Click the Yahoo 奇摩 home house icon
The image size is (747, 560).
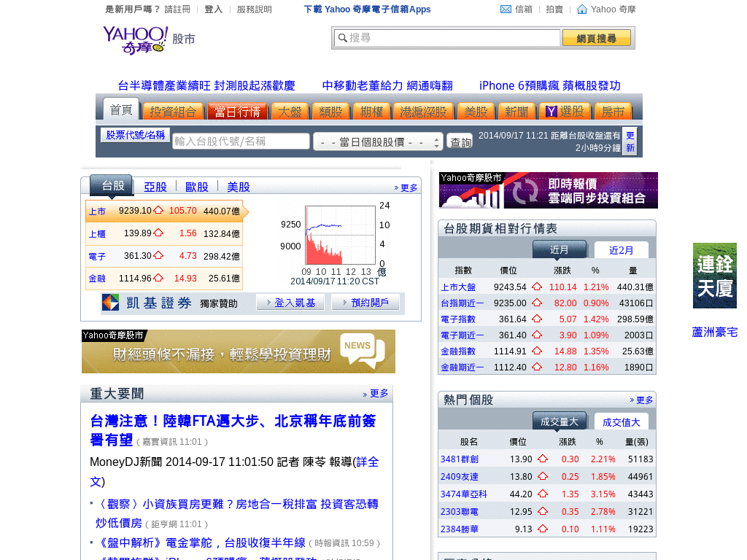(581, 9)
